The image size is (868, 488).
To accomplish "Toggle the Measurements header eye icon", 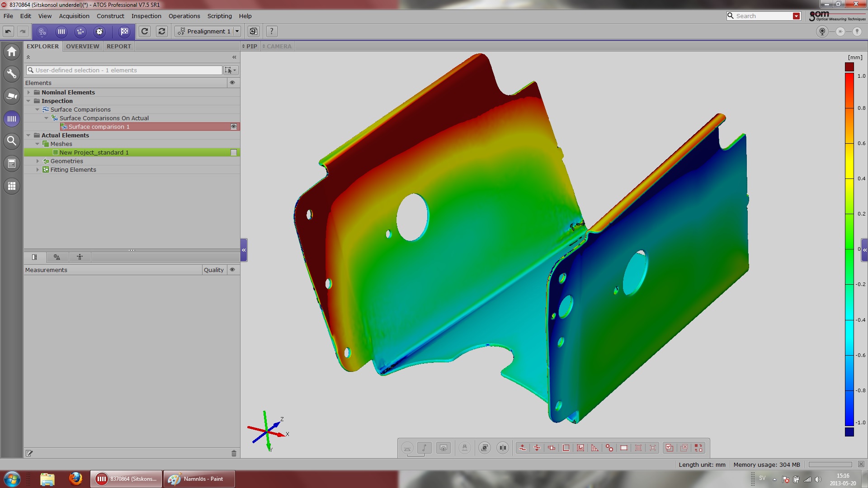I will coord(232,270).
